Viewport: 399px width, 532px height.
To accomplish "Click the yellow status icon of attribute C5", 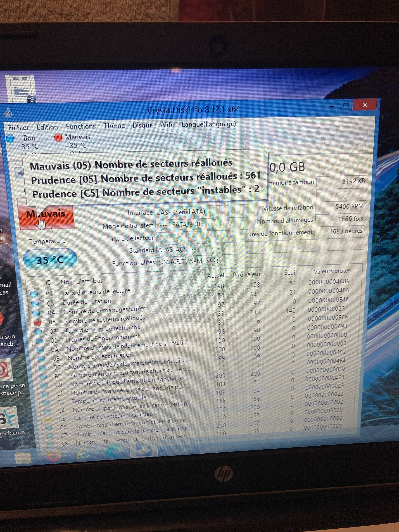I will (x=48, y=419).
